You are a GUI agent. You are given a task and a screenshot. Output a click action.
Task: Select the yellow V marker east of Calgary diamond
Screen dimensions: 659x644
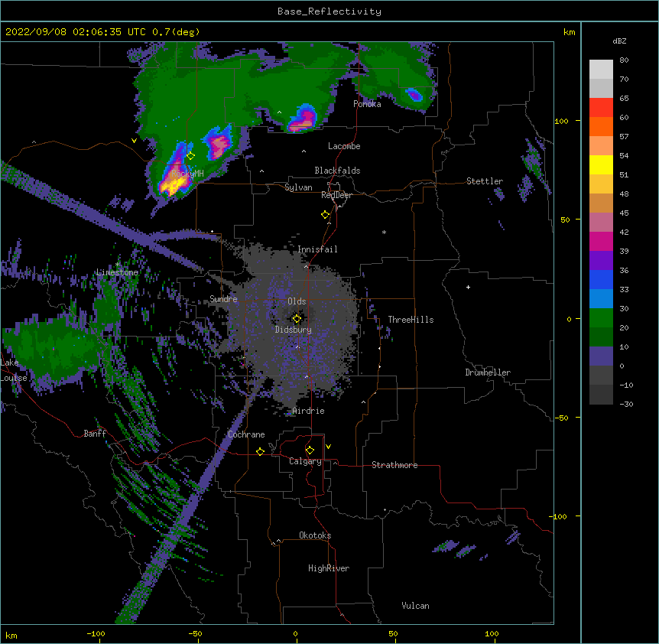click(328, 447)
